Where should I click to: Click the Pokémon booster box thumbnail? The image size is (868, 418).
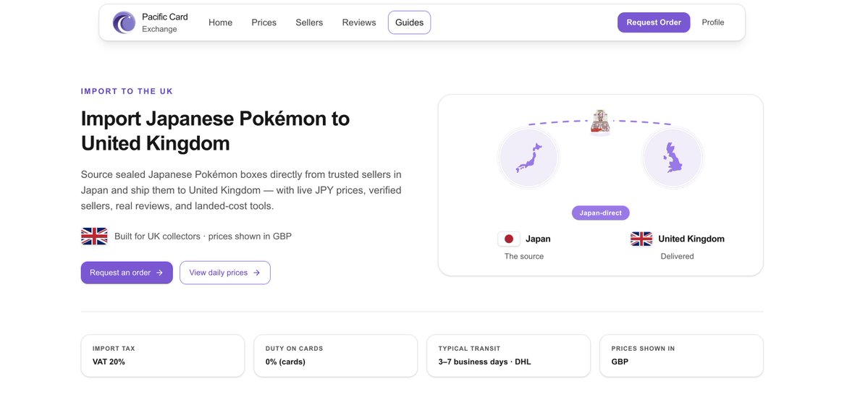pos(601,121)
